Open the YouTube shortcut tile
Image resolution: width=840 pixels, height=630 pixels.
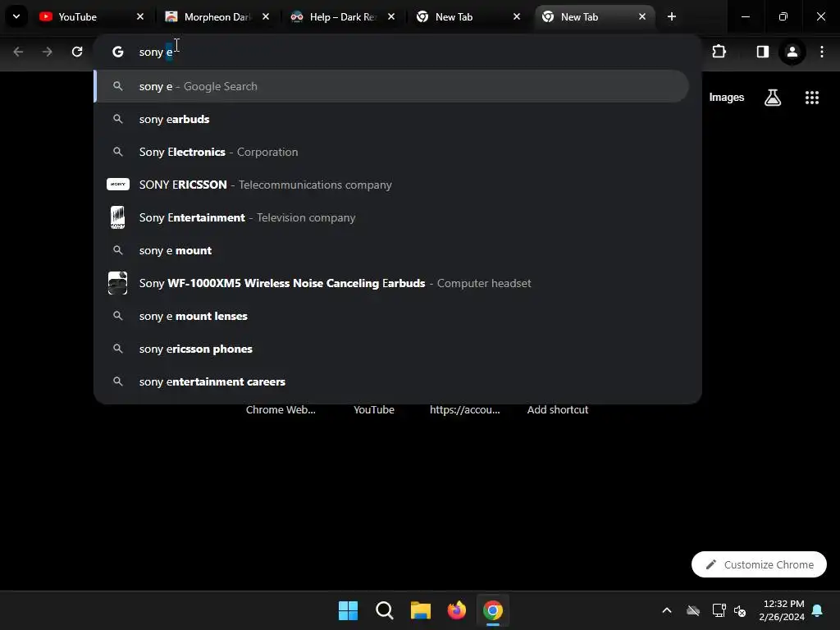[374, 410]
